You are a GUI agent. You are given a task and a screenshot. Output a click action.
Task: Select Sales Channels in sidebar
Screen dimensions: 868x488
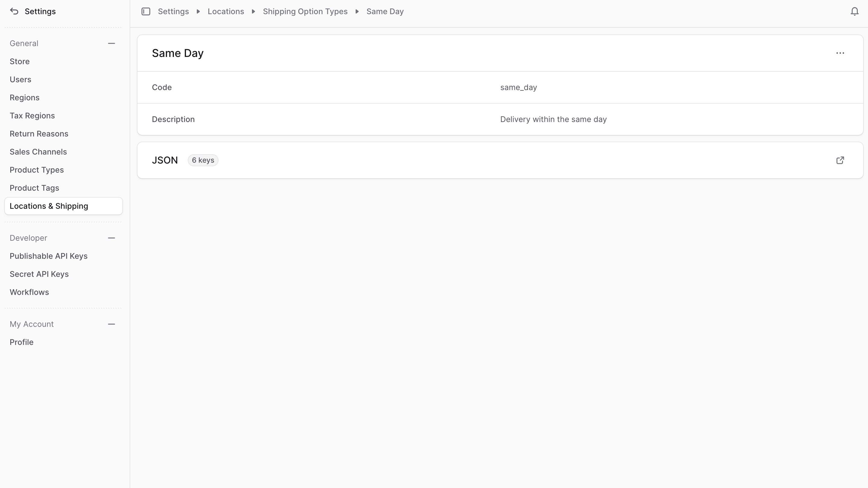(38, 152)
